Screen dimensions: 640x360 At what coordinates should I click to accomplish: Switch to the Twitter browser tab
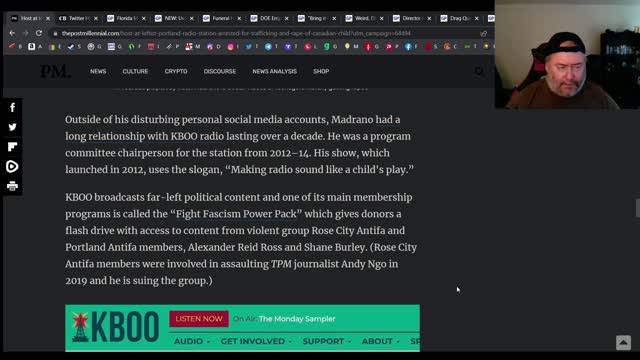coord(78,18)
